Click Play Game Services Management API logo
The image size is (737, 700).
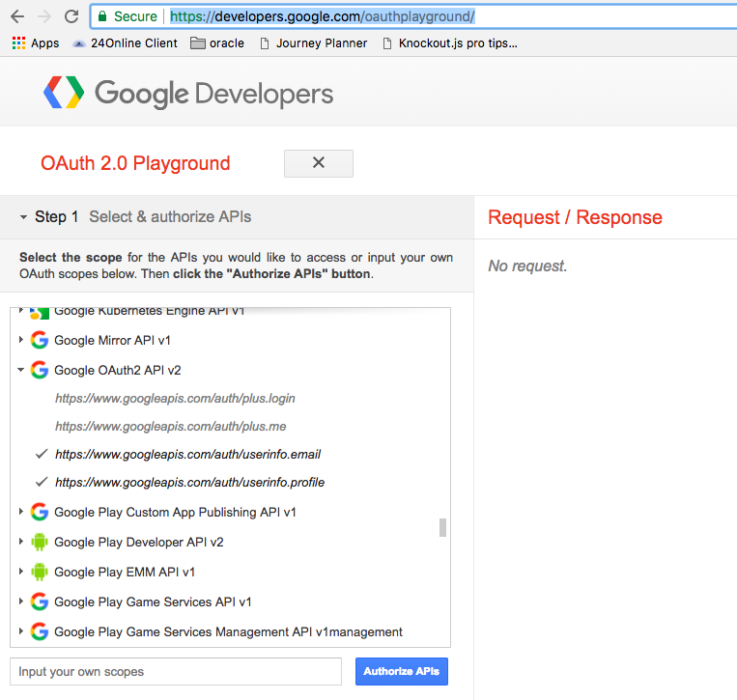(40, 631)
